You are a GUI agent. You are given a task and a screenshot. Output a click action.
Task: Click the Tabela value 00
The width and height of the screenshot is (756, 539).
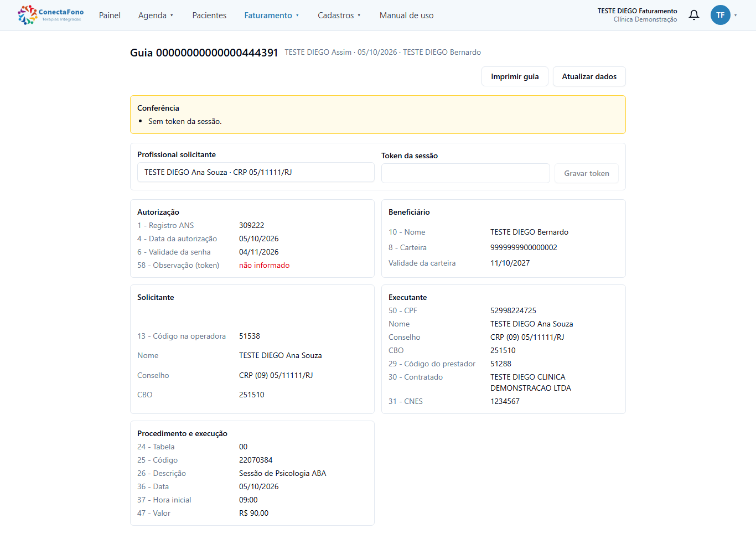point(244,447)
